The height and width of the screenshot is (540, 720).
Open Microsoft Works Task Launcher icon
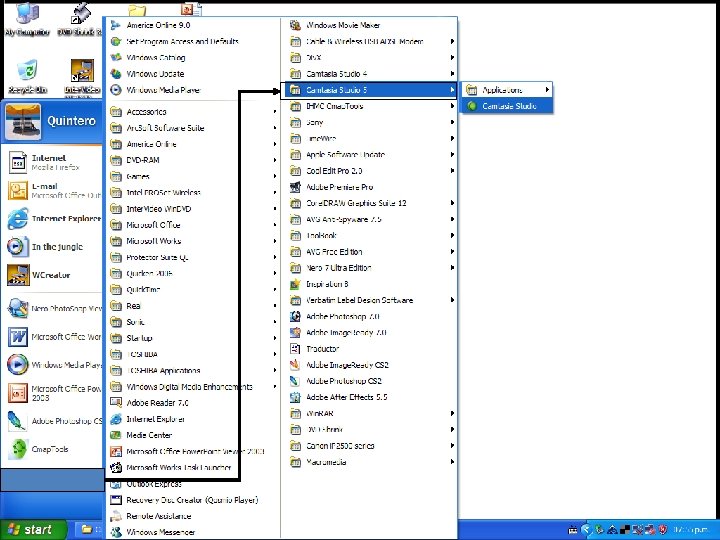116,467
